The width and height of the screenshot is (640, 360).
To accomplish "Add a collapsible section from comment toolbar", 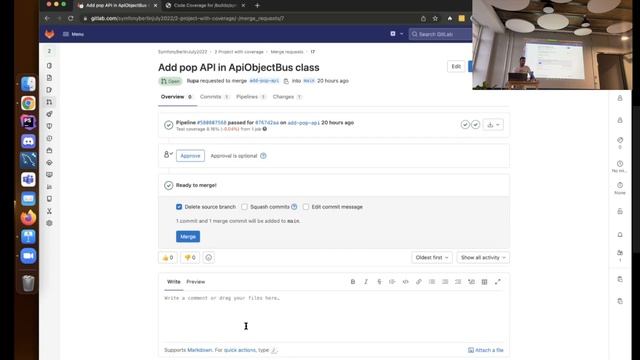I will [x=471, y=282].
